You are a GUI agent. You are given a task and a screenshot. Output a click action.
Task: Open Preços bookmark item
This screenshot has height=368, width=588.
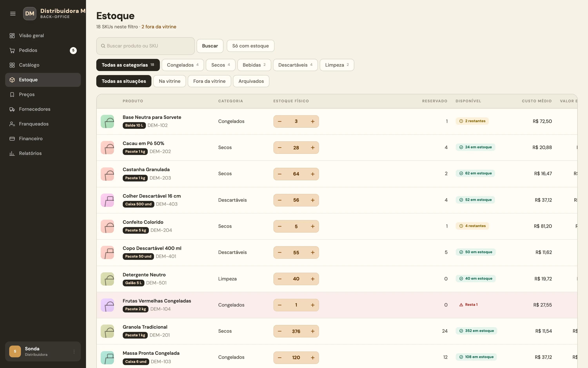(x=43, y=94)
